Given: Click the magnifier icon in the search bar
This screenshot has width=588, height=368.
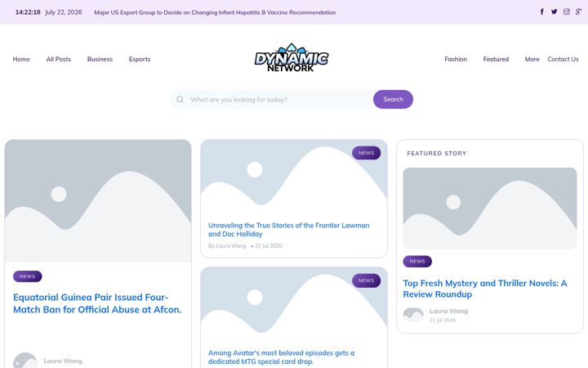Looking at the screenshot, I should (180, 99).
